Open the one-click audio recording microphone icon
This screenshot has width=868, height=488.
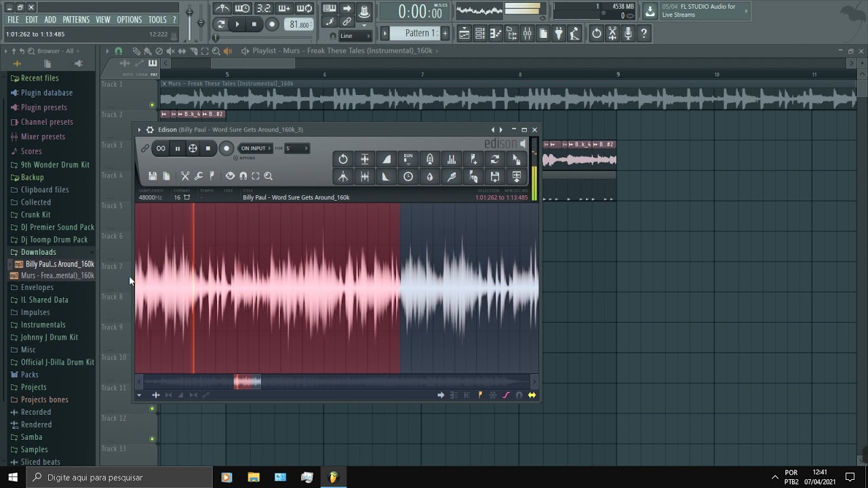point(628,33)
